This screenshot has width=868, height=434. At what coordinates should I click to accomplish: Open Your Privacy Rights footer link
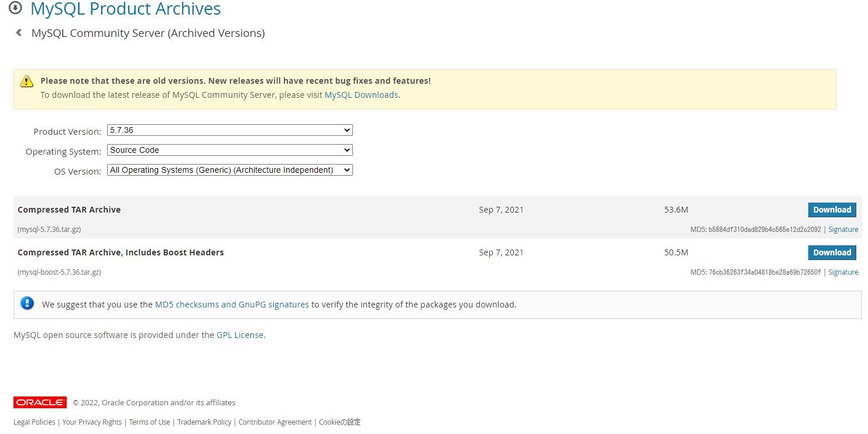click(x=92, y=422)
